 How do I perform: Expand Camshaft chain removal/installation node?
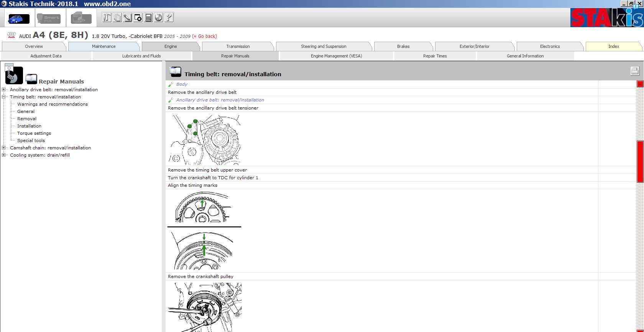pyautogui.click(x=4, y=148)
